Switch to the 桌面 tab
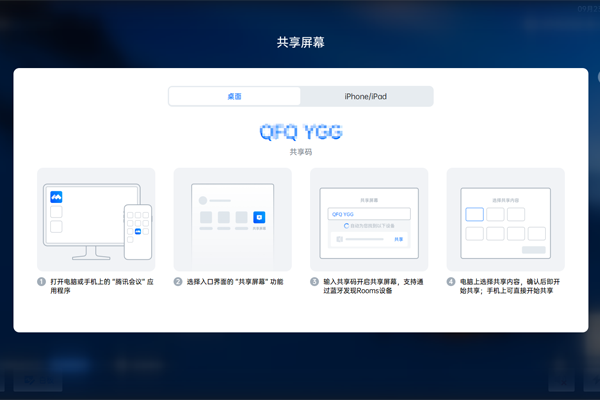 [x=234, y=96]
